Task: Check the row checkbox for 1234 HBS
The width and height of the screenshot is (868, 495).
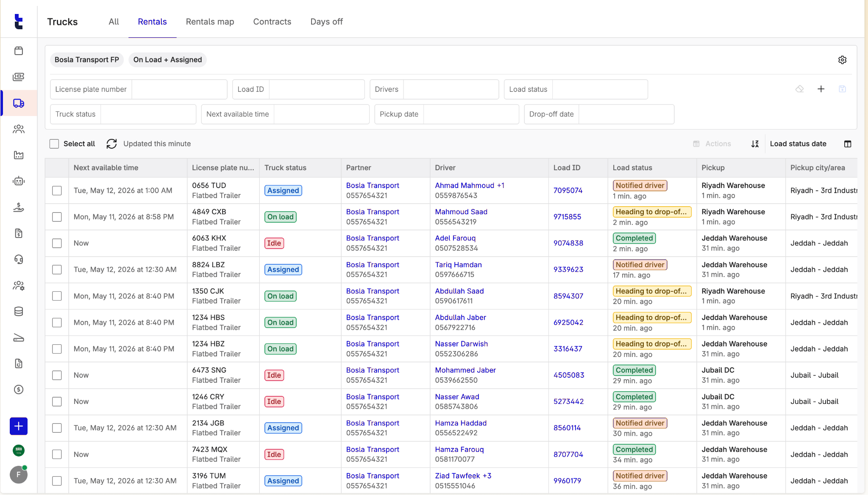Action: click(x=57, y=322)
